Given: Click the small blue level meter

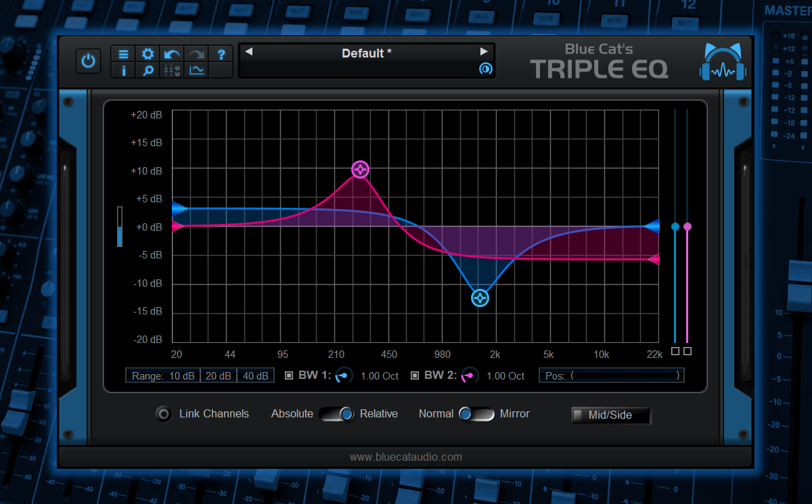Looking at the screenshot, I should (120, 227).
